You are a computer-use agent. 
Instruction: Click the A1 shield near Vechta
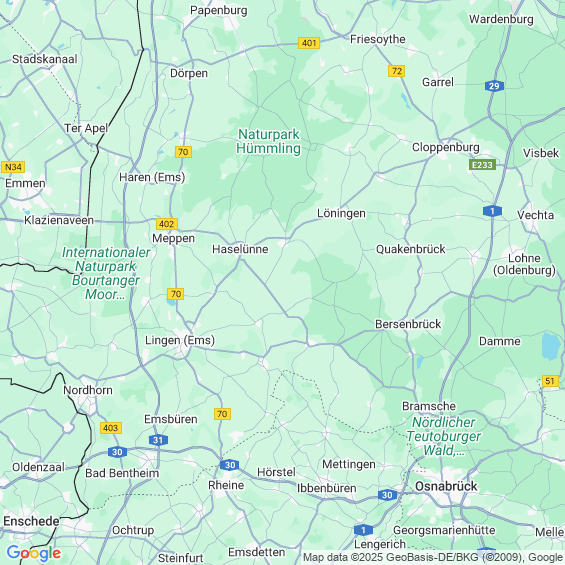point(492,211)
